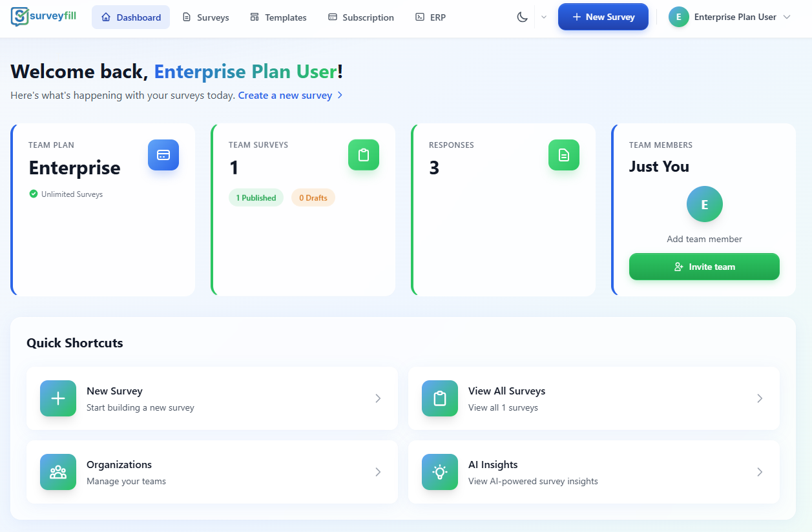
Task: Open the Enterprise Plan User profile dropdown
Action: pos(729,17)
